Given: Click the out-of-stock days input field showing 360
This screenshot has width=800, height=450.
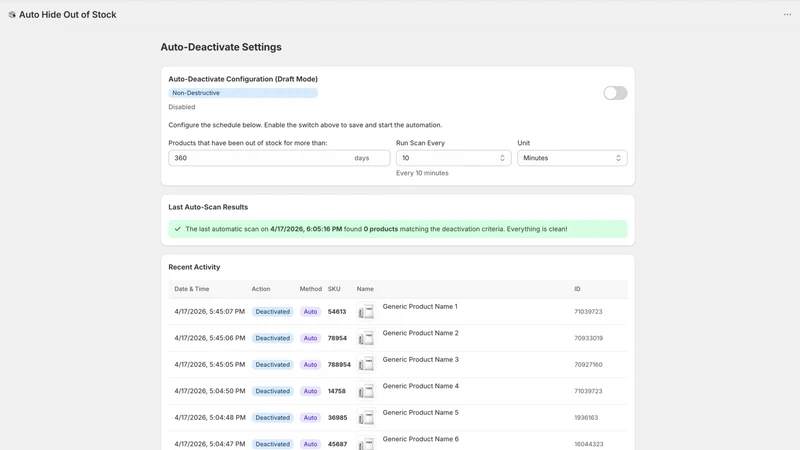Looking at the screenshot, I should click(279, 158).
